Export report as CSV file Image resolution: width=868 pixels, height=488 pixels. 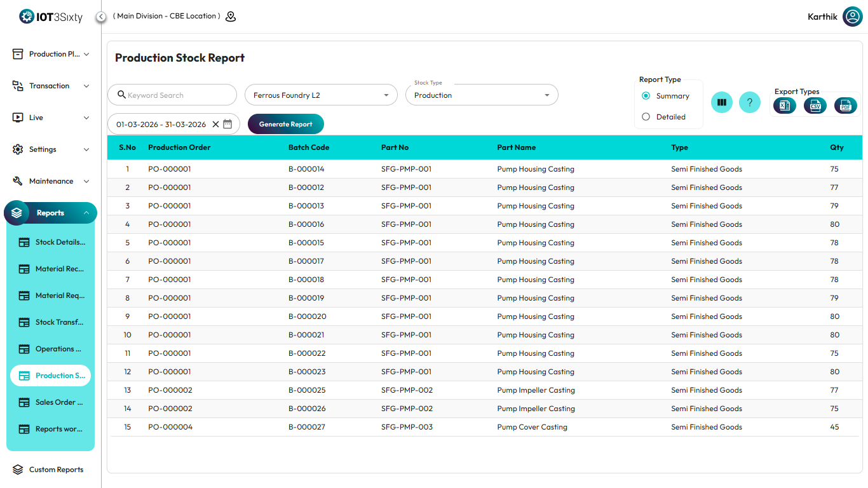815,106
